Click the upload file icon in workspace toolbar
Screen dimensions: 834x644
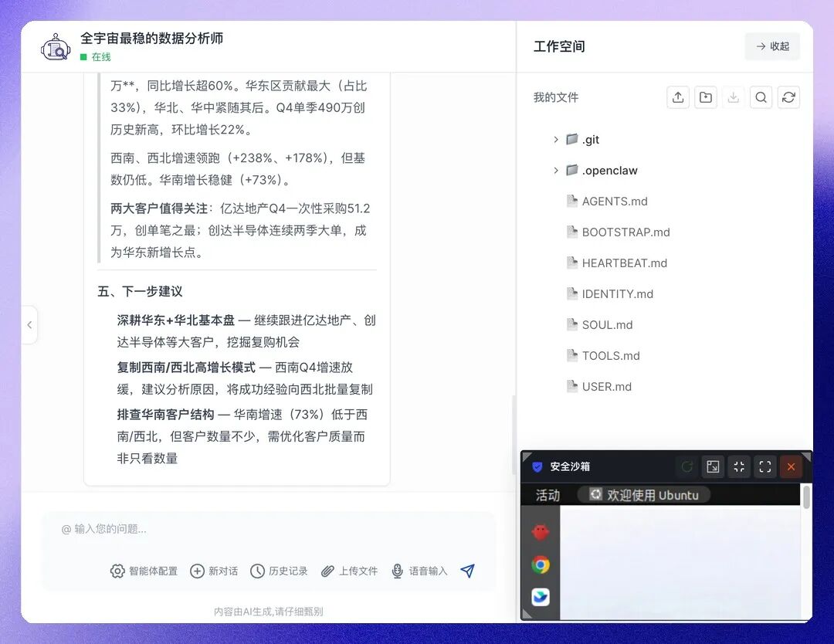(x=678, y=97)
